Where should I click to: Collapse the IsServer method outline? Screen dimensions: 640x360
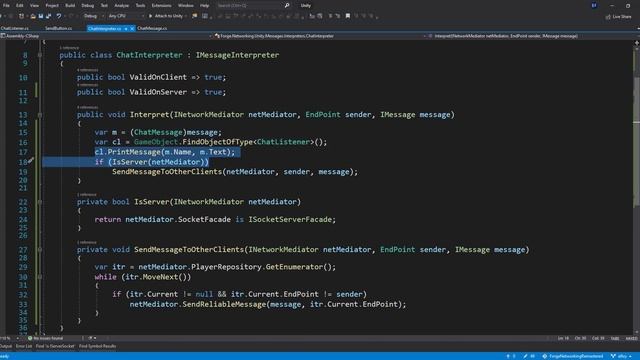40,202
